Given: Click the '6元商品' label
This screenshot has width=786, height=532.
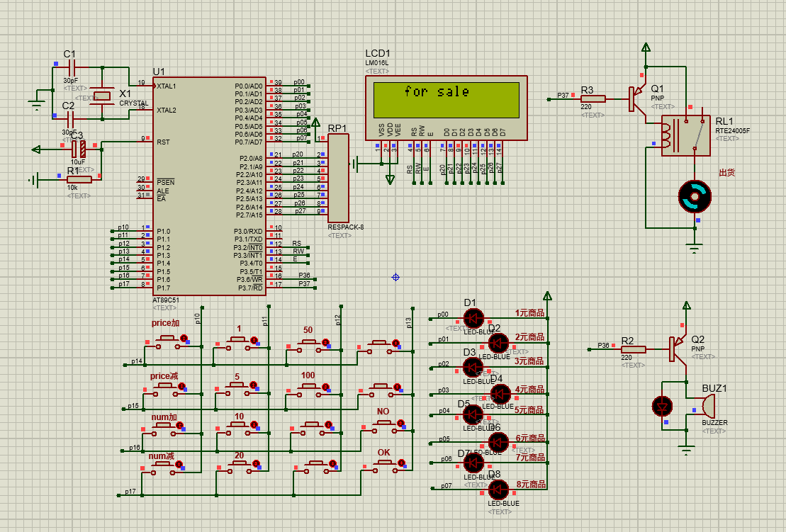Looking at the screenshot, I should click(x=530, y=438).
